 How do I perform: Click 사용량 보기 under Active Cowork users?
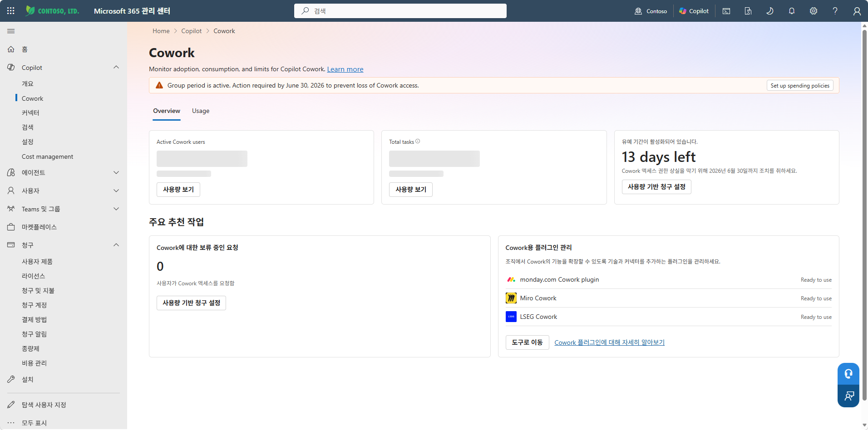coord(178,190)
